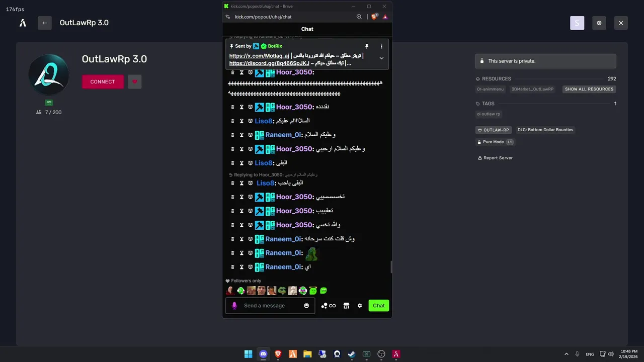Click Report Server link
The image size is (644, 362).
click(495, 158)
